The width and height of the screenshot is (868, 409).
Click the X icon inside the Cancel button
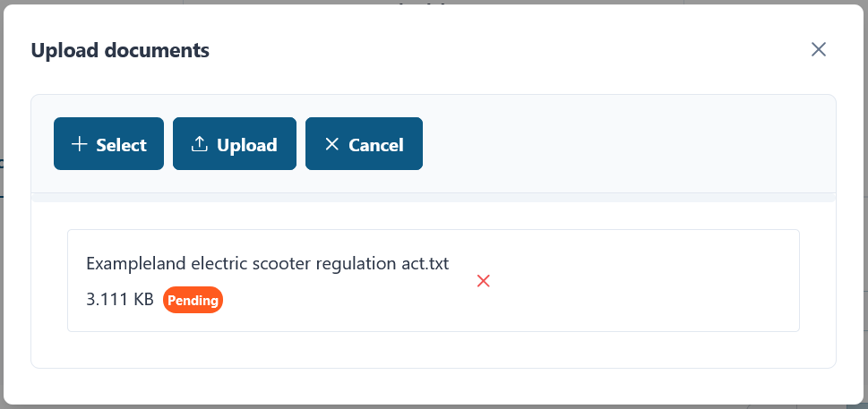[331, 144]
